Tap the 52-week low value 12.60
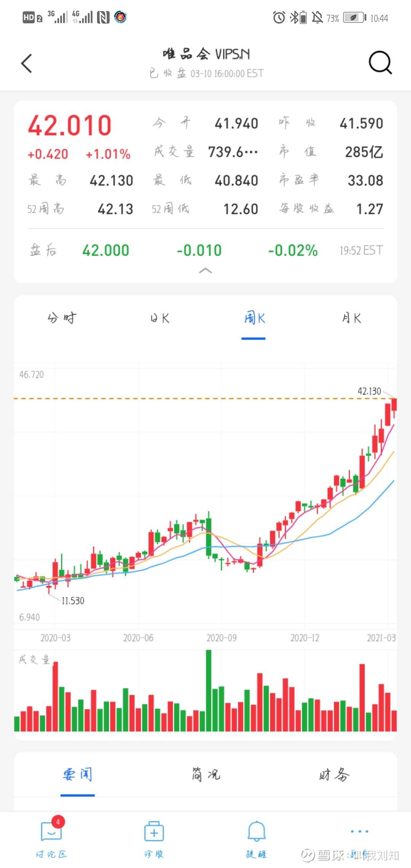This screenshot has height=868, width=411. click(x=241, y=209)
